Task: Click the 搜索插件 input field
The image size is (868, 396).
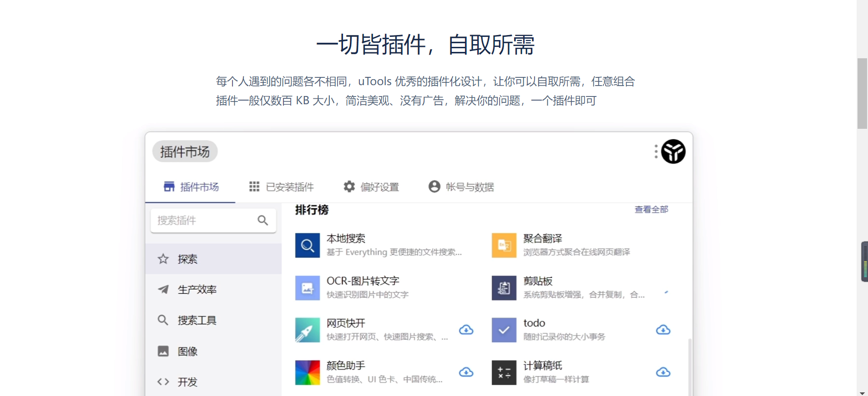Action: point(213,220)
